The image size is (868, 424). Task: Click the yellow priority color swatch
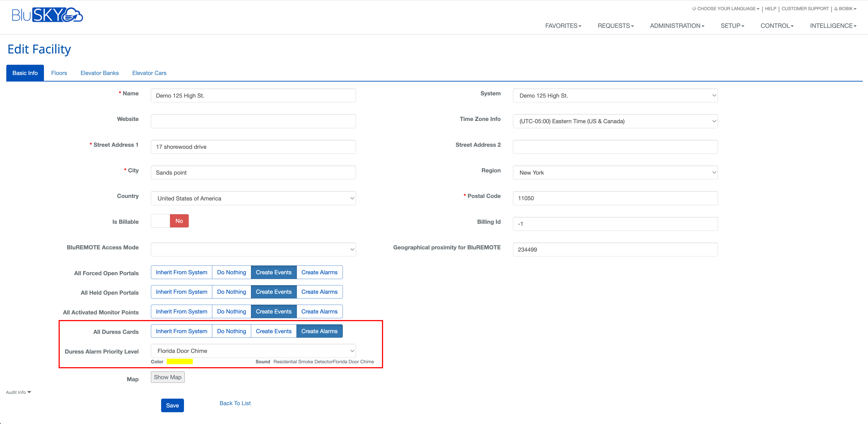coord(180,361)
